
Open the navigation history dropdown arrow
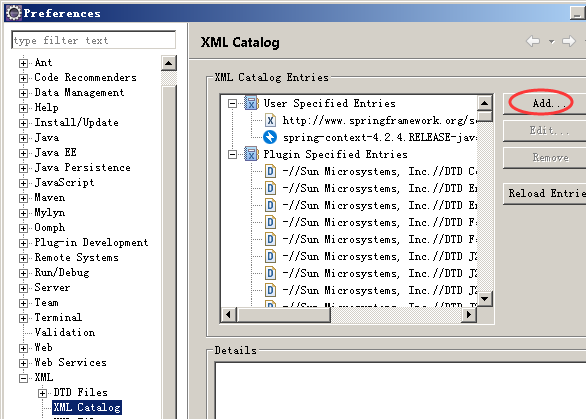(x=552, y=41)
